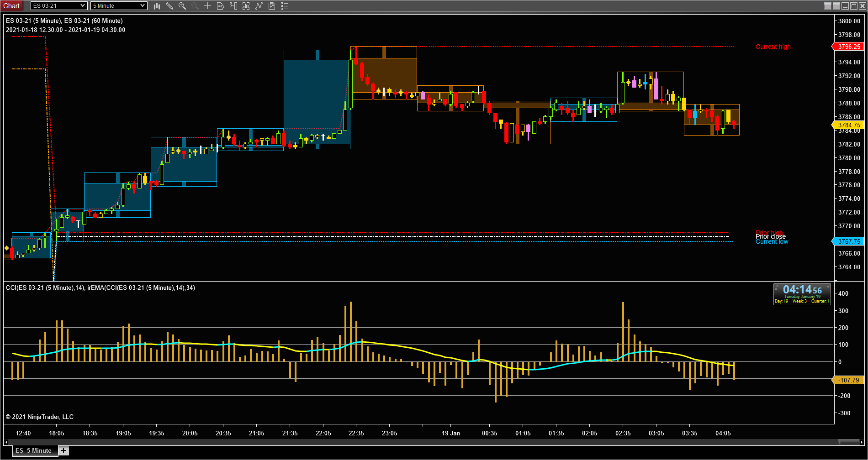868x460 pixels.
Task: Click the 3780.00 price axis label
Action: tap(849, 158)
